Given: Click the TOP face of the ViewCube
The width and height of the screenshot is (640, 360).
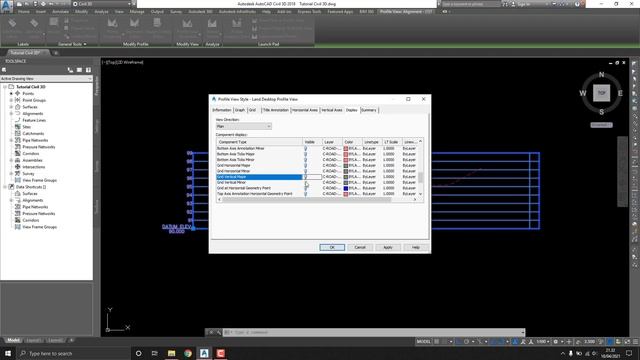Looking at the screenshot, I should coord(601,93).
